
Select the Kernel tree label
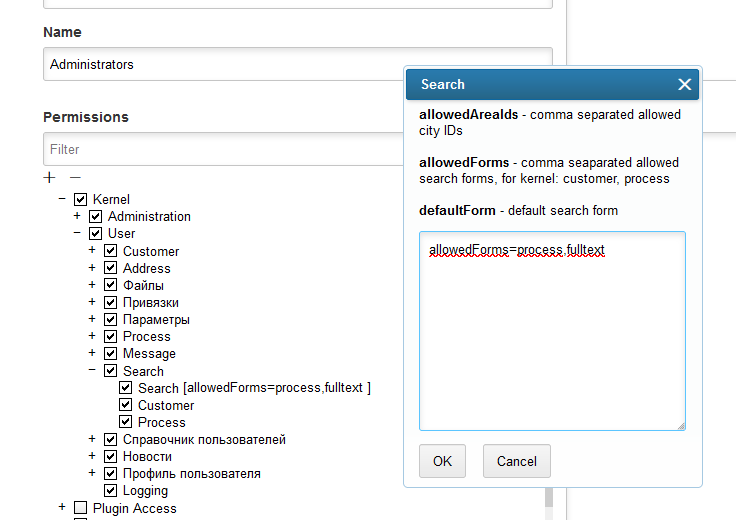pyautogui.click(x=111, y=199)
